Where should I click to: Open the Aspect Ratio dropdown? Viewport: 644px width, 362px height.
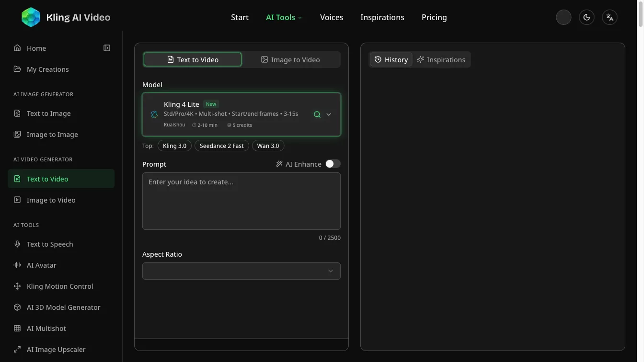coord(241,271)
